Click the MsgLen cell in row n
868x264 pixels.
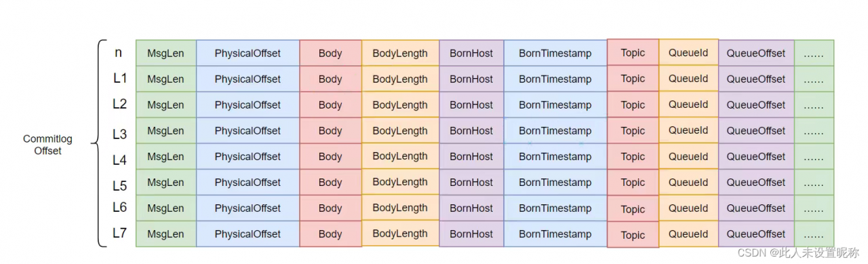166,53
